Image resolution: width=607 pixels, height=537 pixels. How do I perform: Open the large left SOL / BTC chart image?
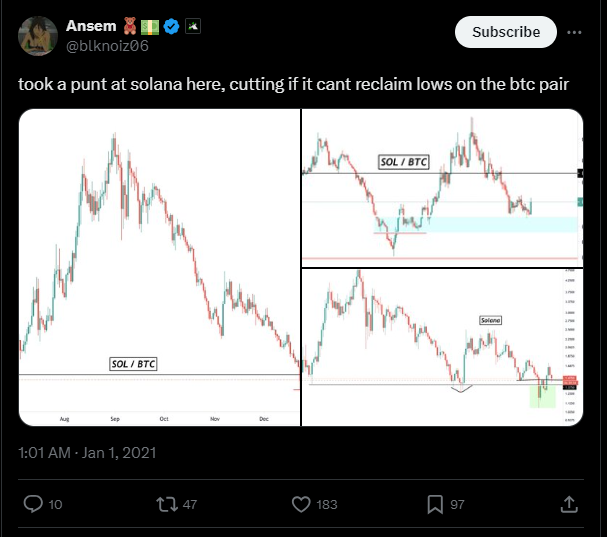click(159, 267)
